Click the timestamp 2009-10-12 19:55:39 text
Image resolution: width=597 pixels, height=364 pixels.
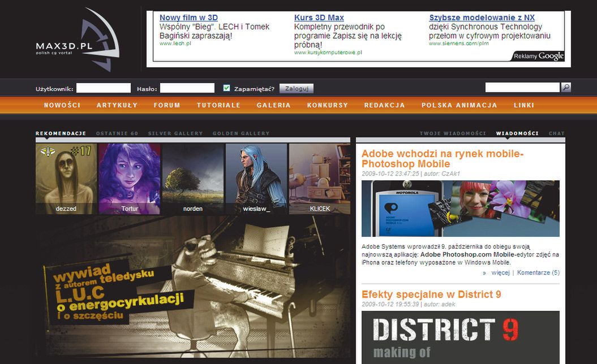click(x=390, y=304)
